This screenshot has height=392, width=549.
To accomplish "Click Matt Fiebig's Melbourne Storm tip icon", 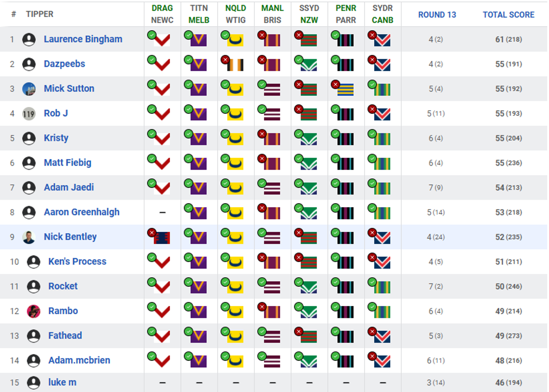I will point(195,162).
